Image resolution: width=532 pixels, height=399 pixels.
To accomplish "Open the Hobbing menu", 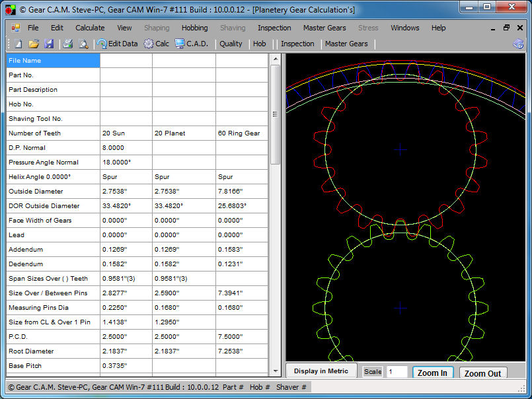I will 195,28.
